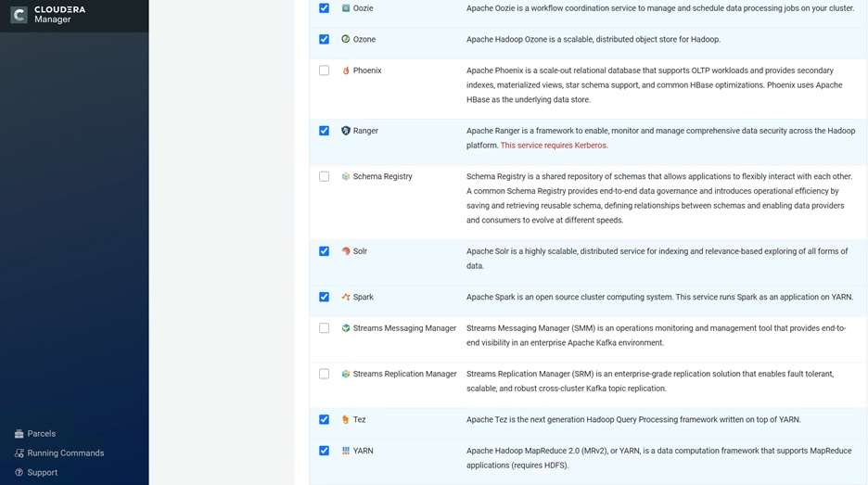Click the Oozie service name
The image size is (868, 485).
(x=364, y=8)
